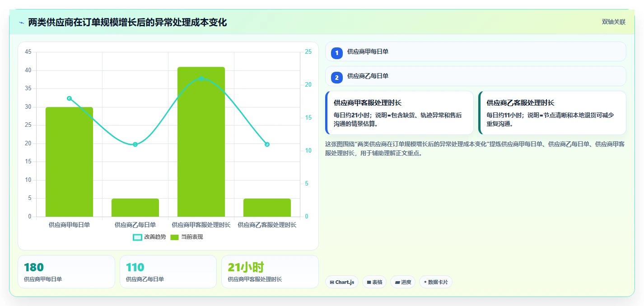Click the star icon in 数据卡片 tag

[425, 282]
